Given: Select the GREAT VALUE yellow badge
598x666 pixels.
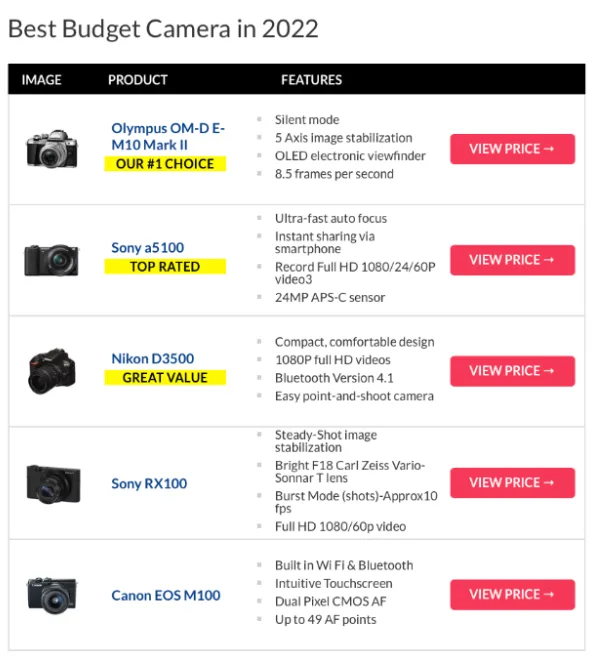Looking at the screenshot, I should (165, 378).
